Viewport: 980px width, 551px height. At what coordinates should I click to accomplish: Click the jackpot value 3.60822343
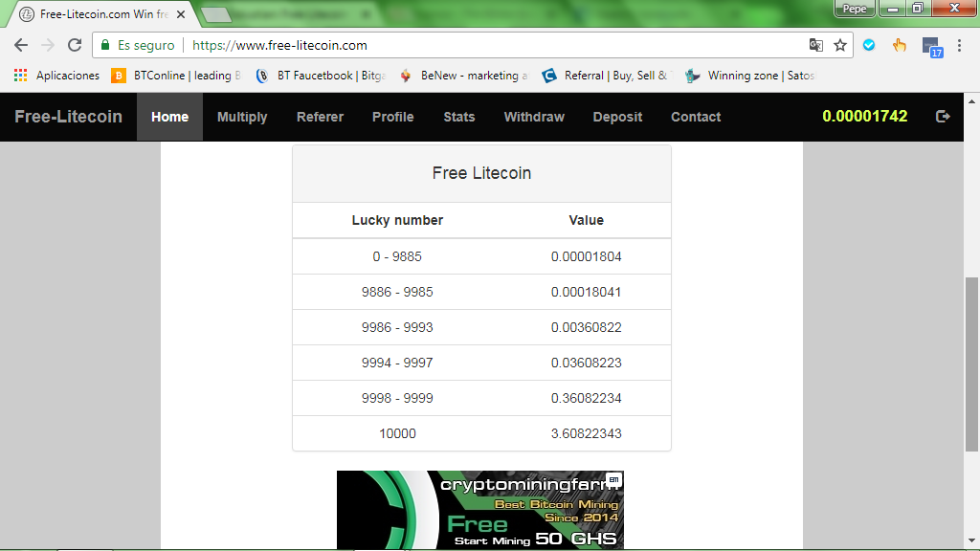pyautogui.click(x=587, y=433)
